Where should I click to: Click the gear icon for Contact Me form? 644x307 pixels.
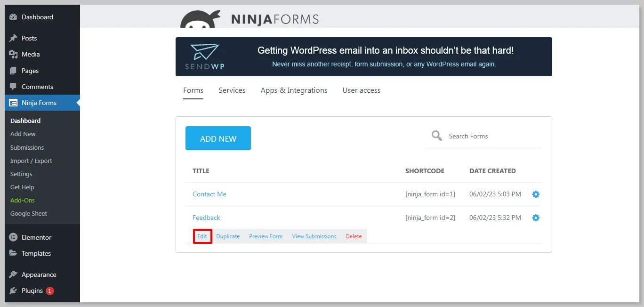[535, 194]
